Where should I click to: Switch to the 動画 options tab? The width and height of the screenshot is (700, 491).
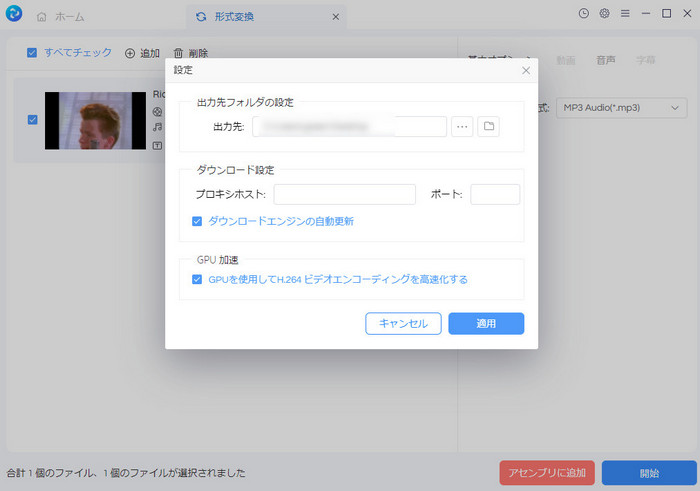(x=566, y=60)
